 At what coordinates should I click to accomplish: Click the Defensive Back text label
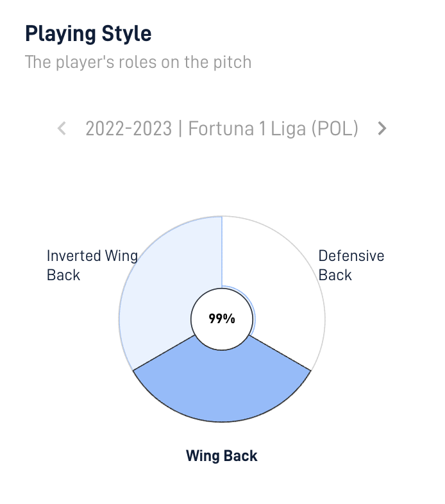[351, 265]
